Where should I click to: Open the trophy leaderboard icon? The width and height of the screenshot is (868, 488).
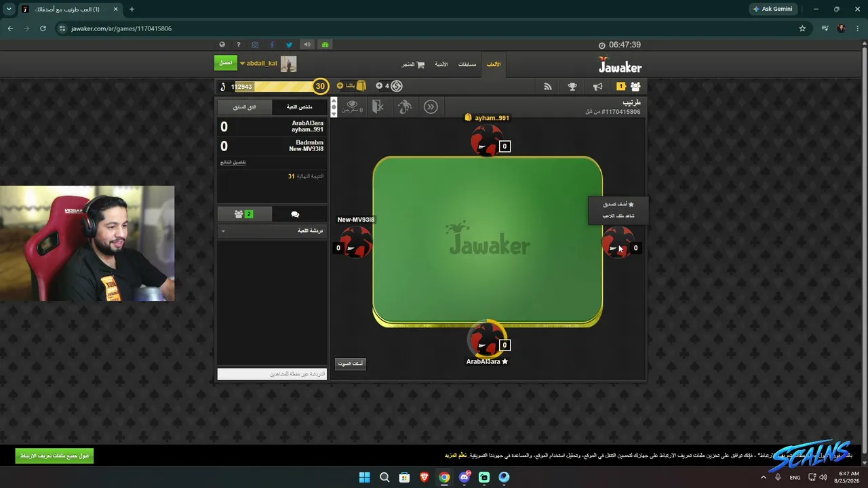click(572, 86)
